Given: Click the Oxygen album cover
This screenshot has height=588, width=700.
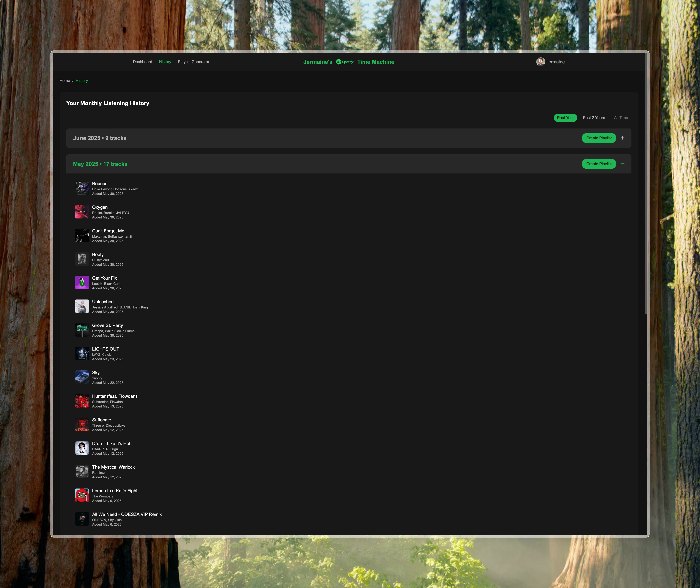Looking at the screenshot, I should 82,212.
